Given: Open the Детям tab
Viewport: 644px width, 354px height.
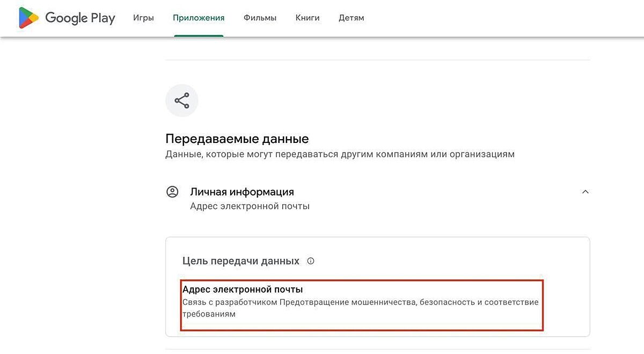Looking at the screenshot, I should pyautogui.click(x=352, y=18).
